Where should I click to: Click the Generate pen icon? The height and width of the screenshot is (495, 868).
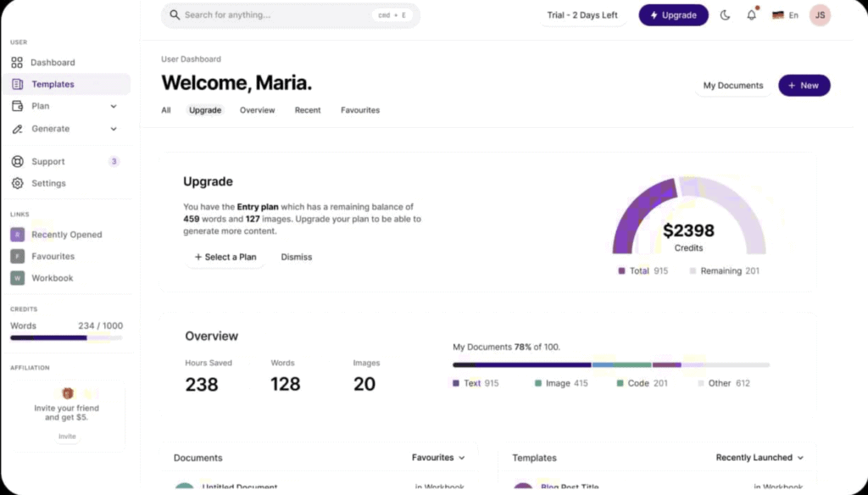point(17,129)
